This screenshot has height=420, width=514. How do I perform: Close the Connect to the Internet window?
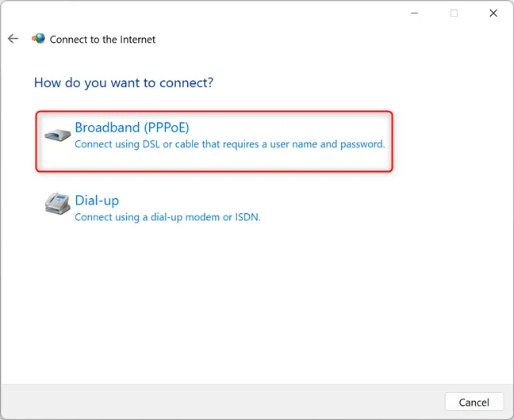pos(493,13)
